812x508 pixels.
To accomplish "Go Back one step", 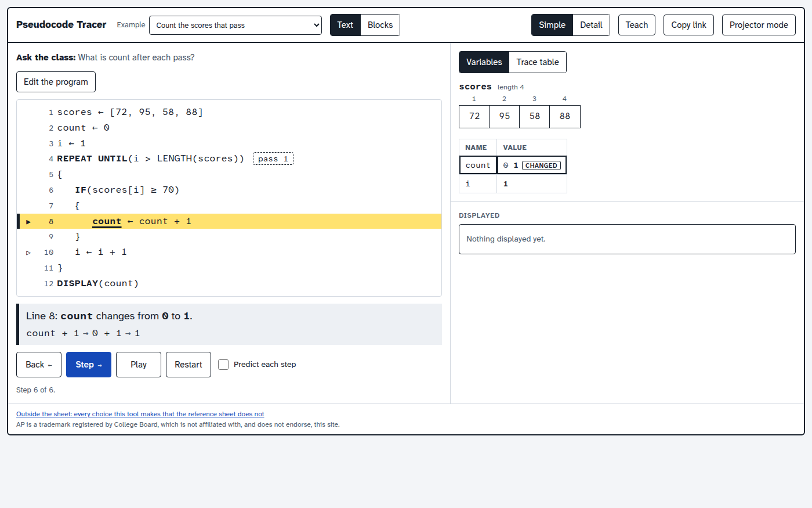I will pyautogui.click(x=39, y=365).
